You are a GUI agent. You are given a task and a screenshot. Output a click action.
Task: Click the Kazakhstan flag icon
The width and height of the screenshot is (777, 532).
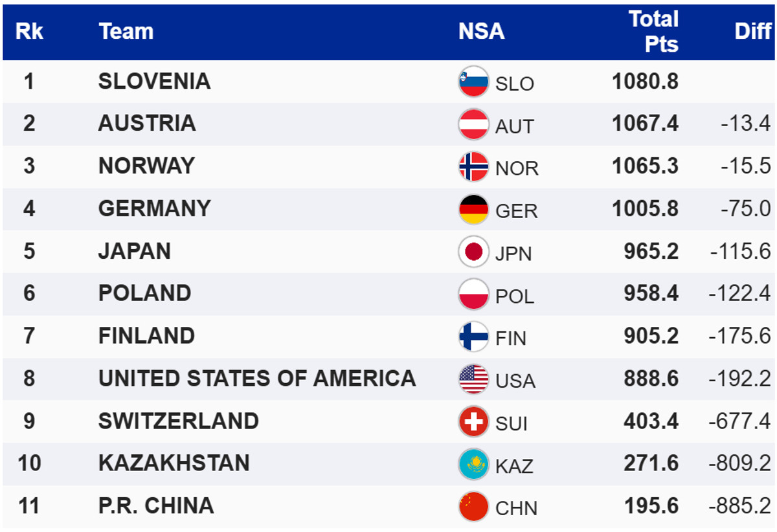coord(473,464)
